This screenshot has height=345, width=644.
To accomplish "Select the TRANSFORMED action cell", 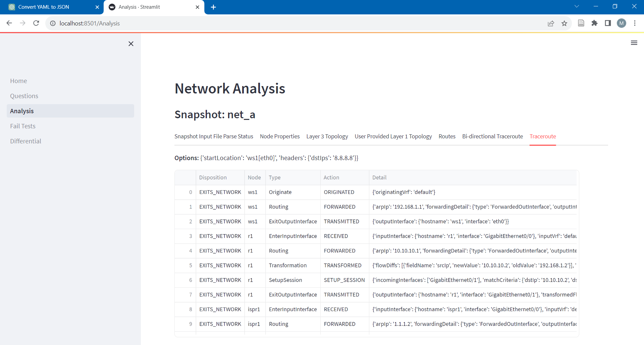I will pos(344,265).
